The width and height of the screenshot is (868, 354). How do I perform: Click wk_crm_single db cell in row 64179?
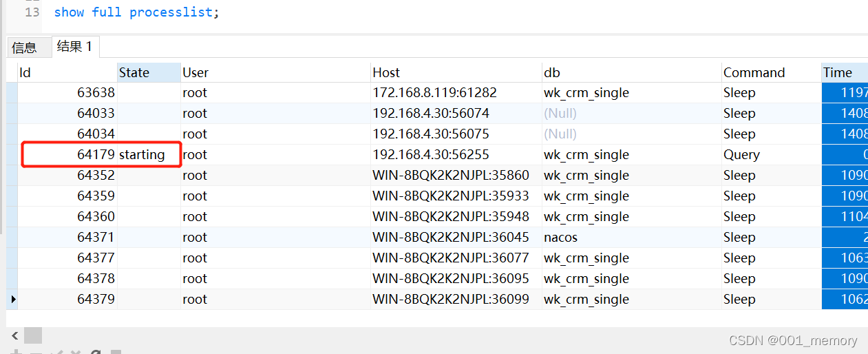tap(632, 154)
